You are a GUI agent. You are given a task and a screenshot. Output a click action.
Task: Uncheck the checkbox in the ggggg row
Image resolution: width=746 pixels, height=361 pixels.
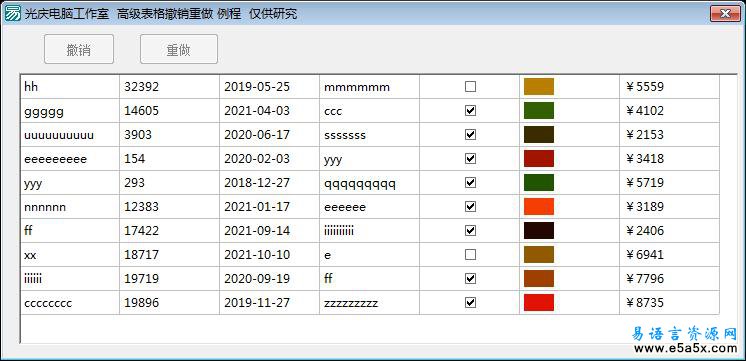[x=470, y=110]
